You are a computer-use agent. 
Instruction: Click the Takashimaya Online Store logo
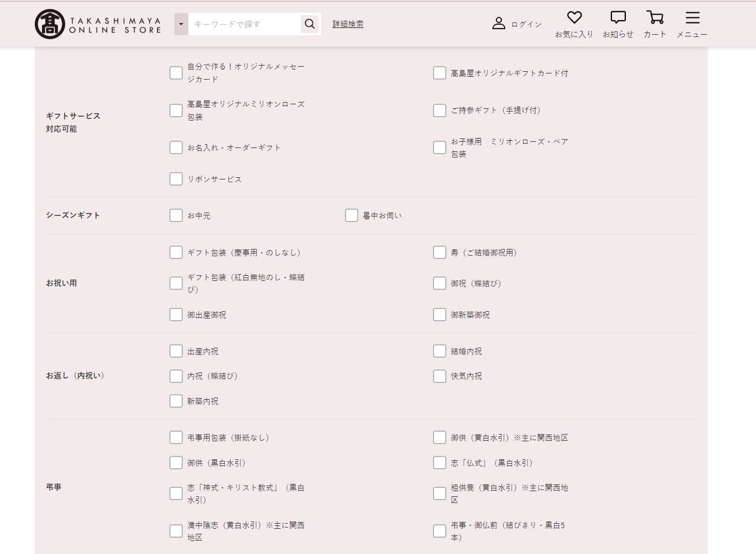coord(98,24)
